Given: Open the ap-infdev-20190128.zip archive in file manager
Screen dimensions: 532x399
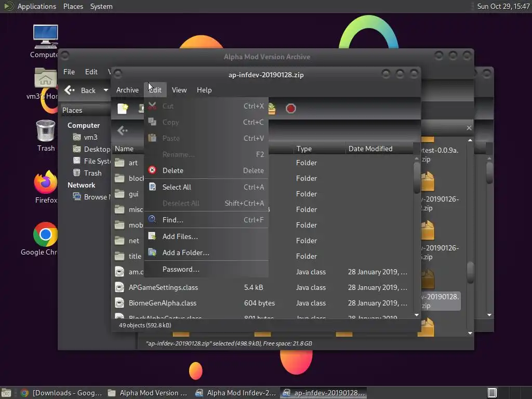Looking at the screenshot, I should click(440, 289).
